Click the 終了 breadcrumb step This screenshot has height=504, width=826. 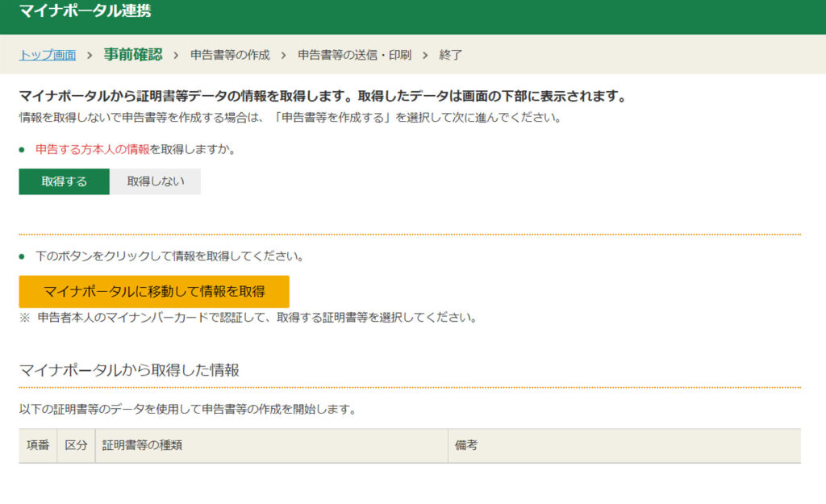(451, 55)
